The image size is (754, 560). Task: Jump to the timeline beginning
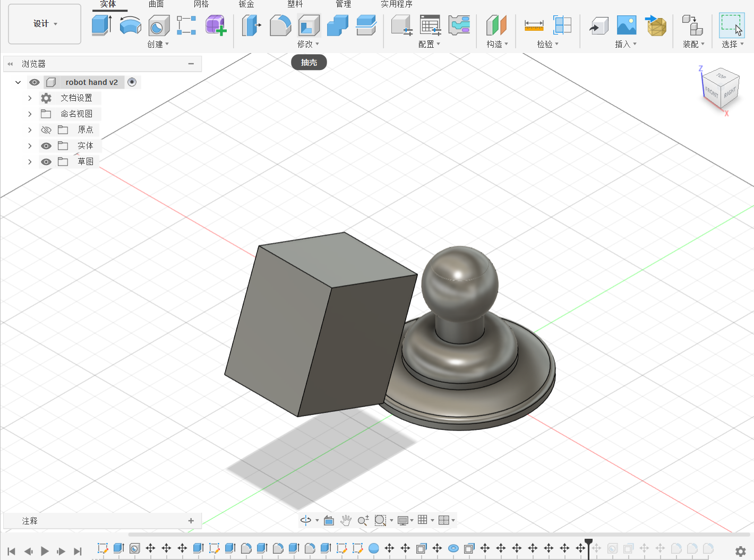(x=12, y=552)
